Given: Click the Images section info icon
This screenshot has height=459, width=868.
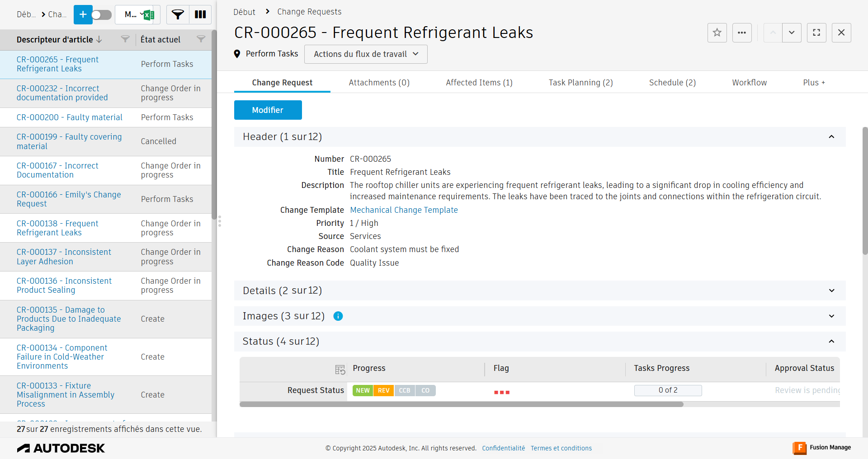Looking at the screenshot, I should click(x=338, y=316).
